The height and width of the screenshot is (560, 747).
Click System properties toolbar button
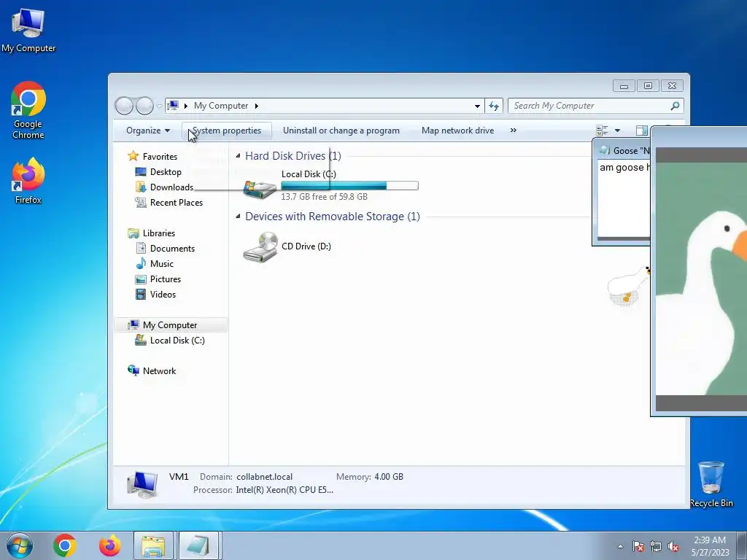[227, 131]
